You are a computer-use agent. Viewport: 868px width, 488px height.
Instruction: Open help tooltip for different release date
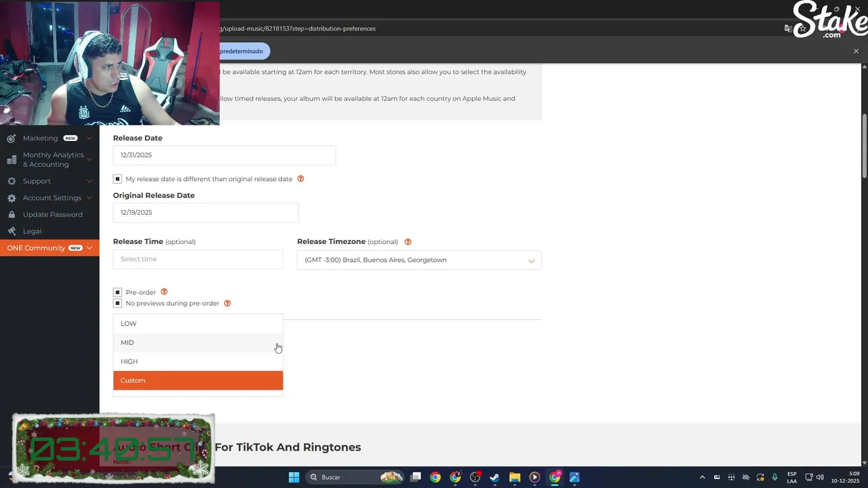[300, 179]
